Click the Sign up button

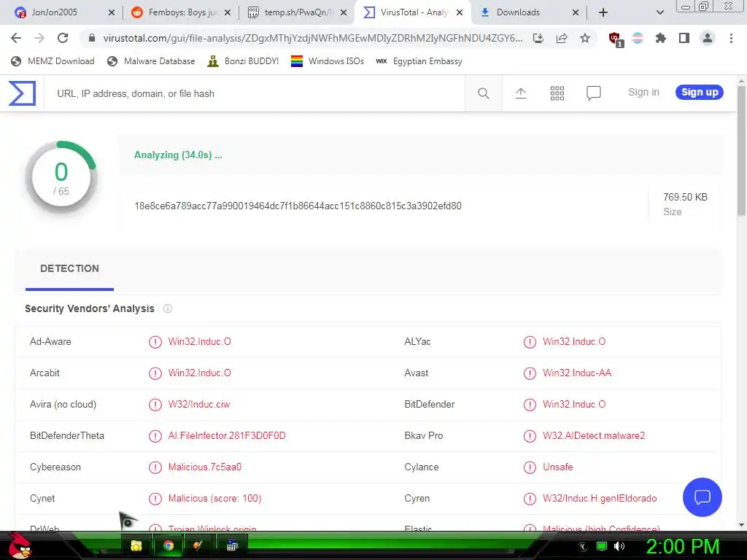point(700,93)
